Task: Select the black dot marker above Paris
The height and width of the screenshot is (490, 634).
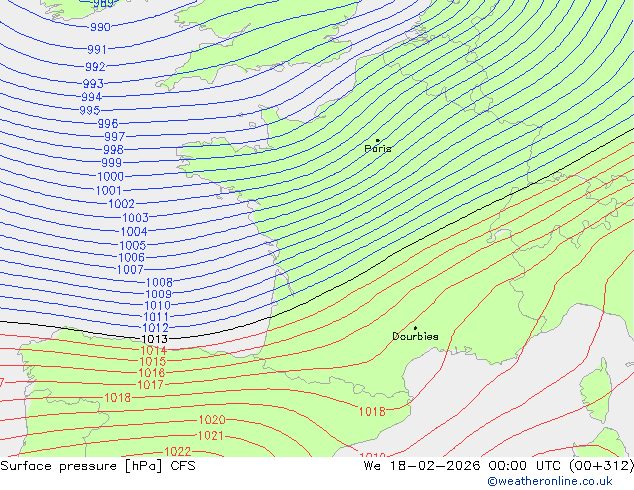Action: point(378,140)
